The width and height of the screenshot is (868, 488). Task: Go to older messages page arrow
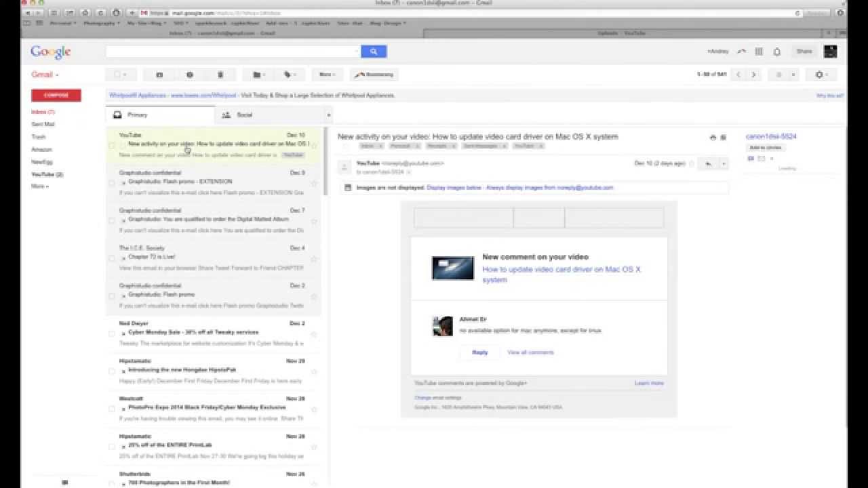(x=753, y=75)
